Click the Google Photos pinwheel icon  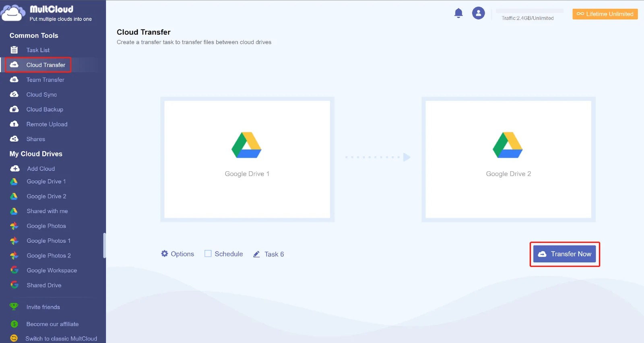click(x=14, y=226)
